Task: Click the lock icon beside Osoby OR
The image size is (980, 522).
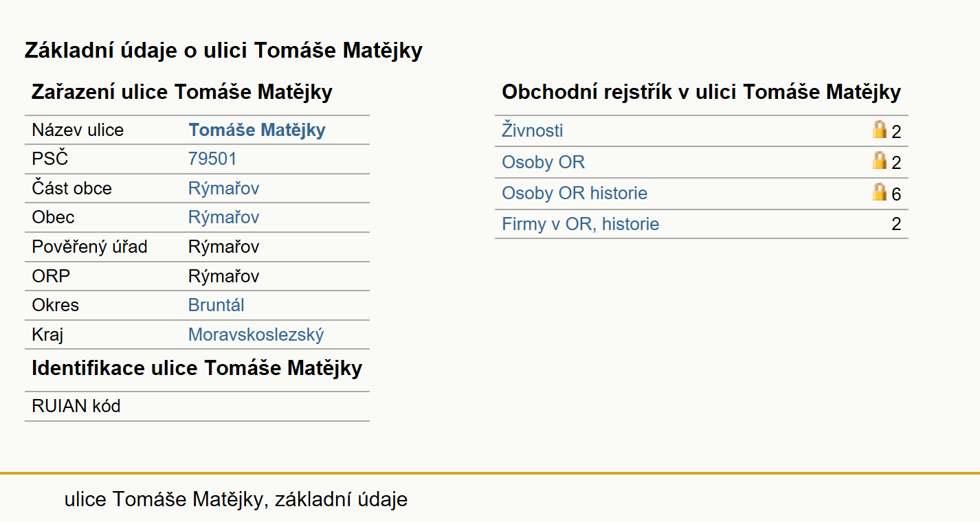Action: [x=879, y=161]
